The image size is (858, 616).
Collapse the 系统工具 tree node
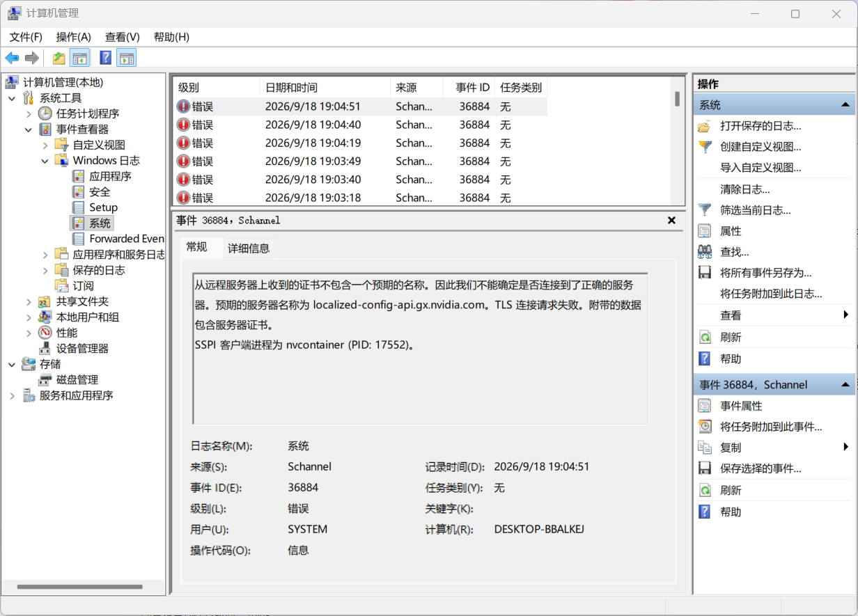point(12,98)
